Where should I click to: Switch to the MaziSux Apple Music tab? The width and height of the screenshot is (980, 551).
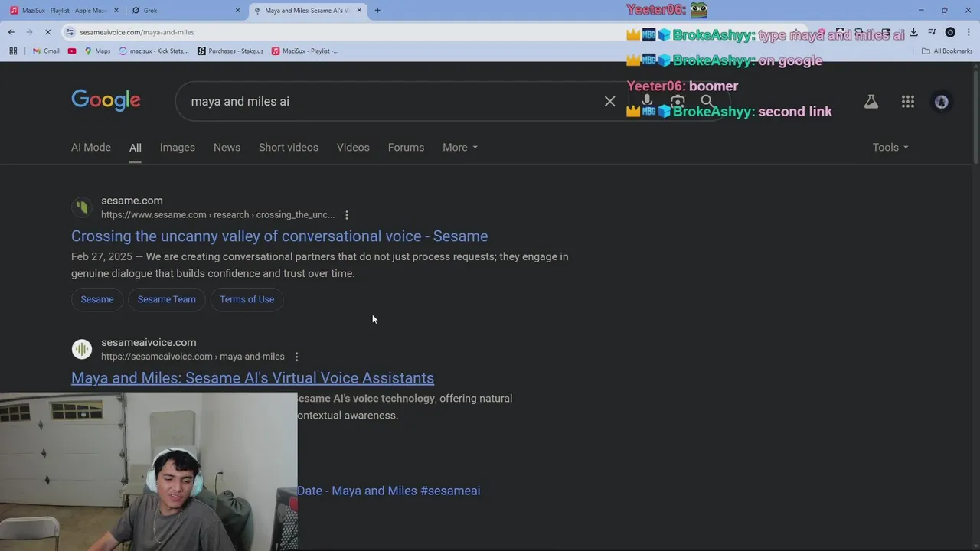(63, 11)
